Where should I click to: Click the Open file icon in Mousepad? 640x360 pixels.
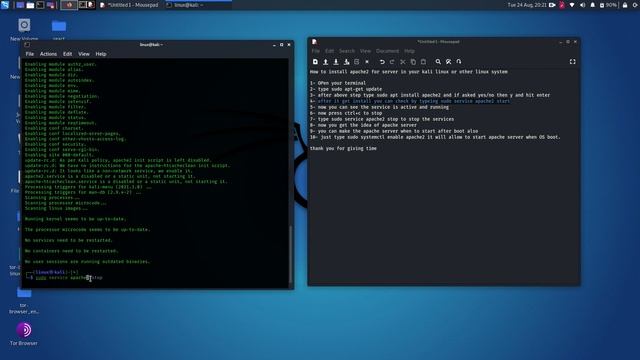click(x=326, y=62)
